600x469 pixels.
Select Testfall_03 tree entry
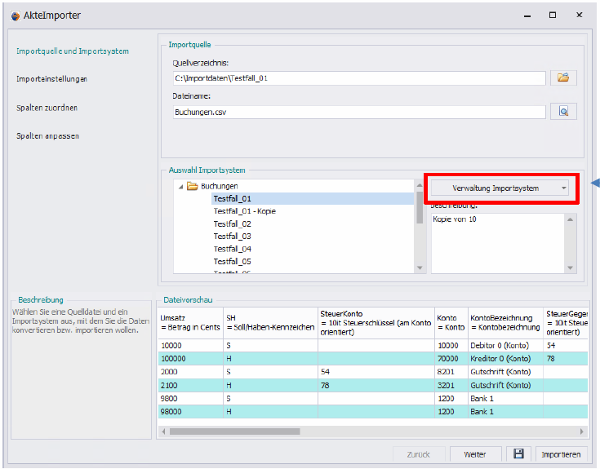click(x=232, y=236)
